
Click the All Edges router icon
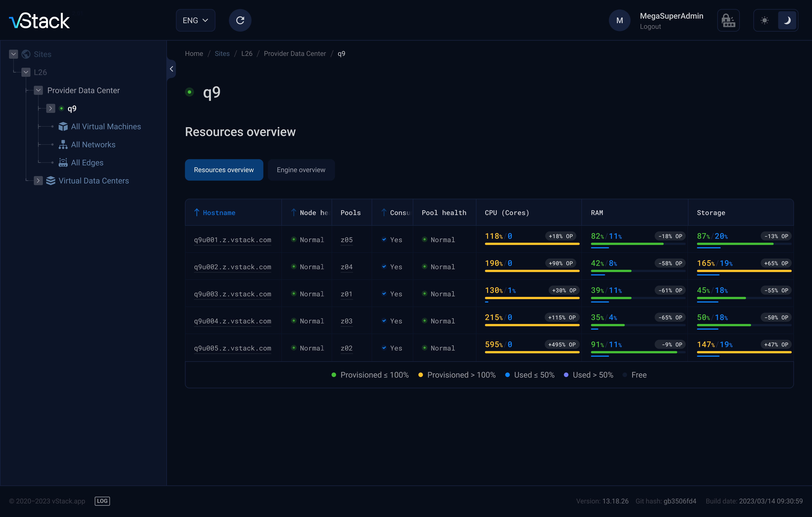[x=63, y=163]
